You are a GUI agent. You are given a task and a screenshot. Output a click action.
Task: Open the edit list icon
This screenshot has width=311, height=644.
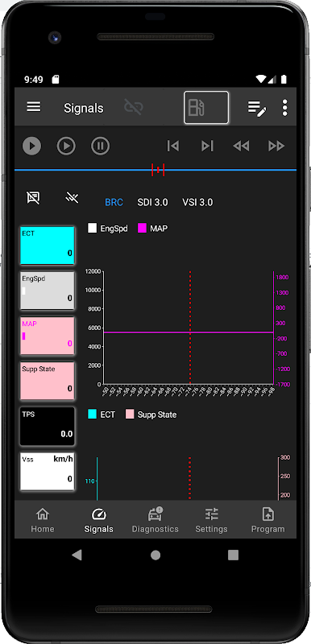[257, 108]
